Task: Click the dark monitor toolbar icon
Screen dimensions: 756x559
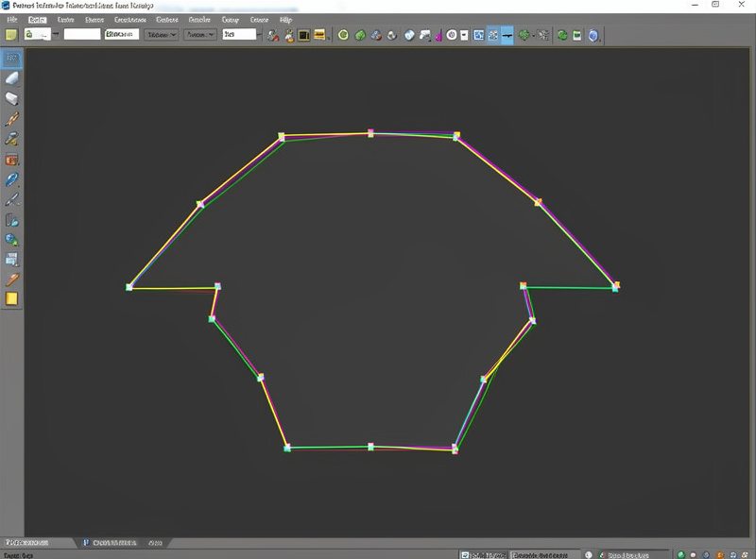Action: (x=303, y=35)
